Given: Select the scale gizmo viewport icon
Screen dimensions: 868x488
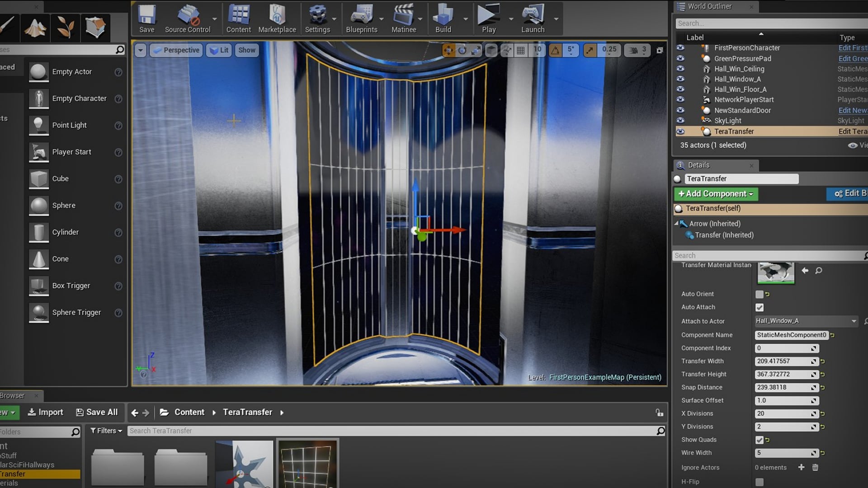Looking at the screenshot, I should 476,50.
